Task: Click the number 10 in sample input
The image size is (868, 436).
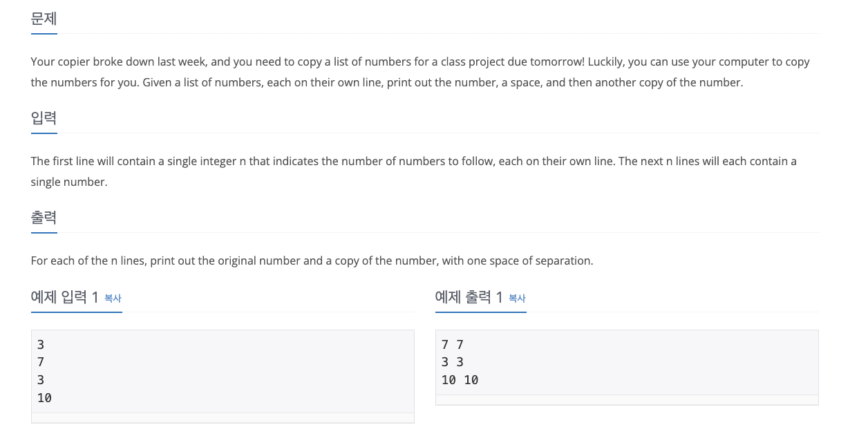Action: pyautogui.click(x=44, y=397)
